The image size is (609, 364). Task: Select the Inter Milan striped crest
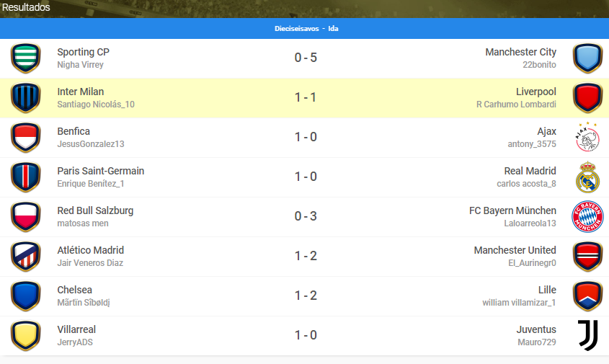coord(26,97)
